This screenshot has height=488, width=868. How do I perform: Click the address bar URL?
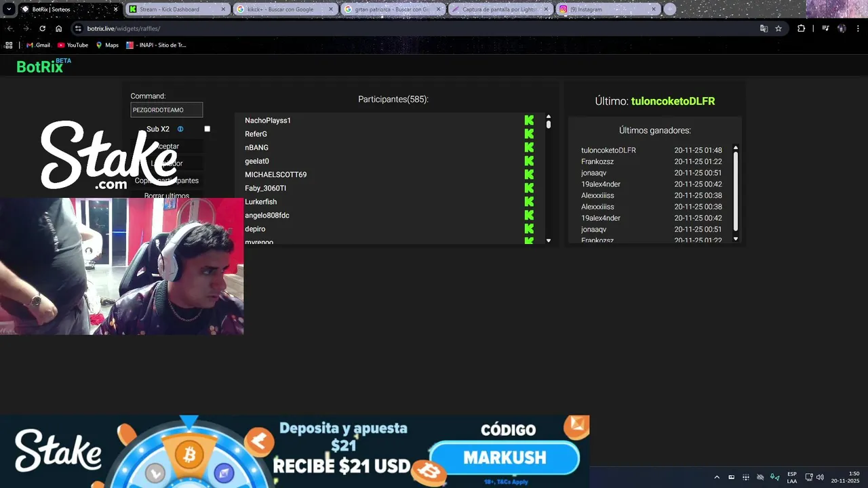tap(123, 28)
